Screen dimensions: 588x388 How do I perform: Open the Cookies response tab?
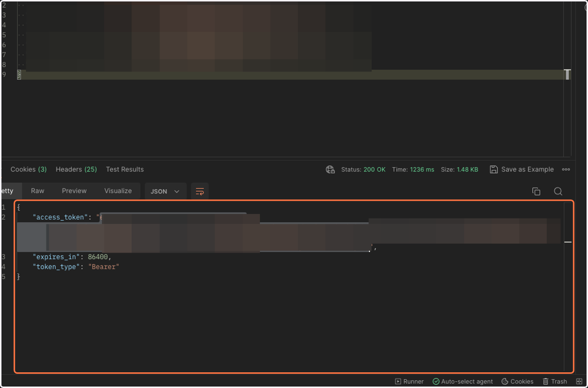click(28, 170)
